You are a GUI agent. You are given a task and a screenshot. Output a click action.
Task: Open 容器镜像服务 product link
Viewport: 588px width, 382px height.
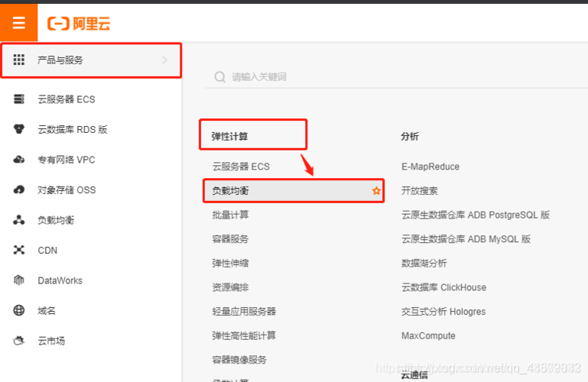point(239,360)
